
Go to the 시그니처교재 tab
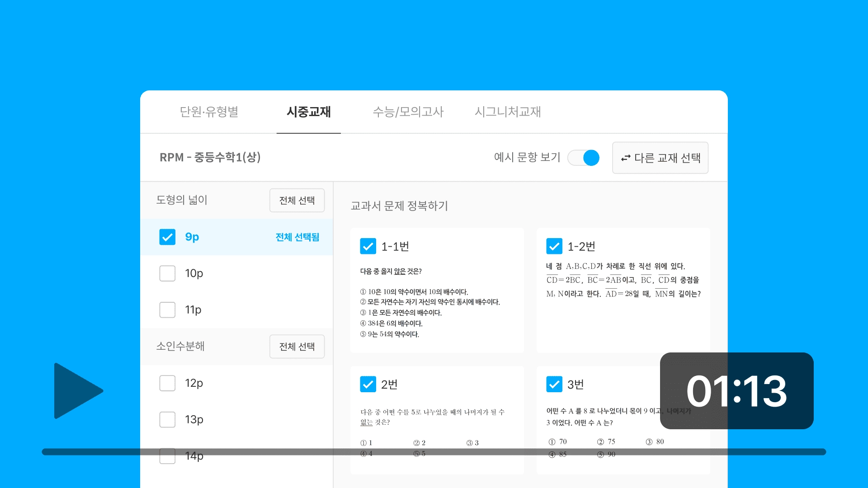(x=508, y=112)
